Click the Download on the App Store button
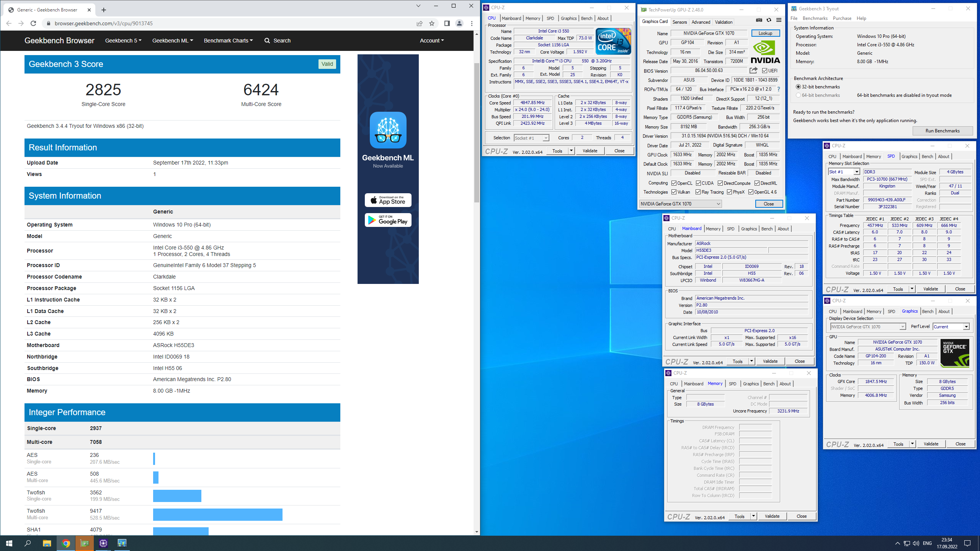 point(388,200)
